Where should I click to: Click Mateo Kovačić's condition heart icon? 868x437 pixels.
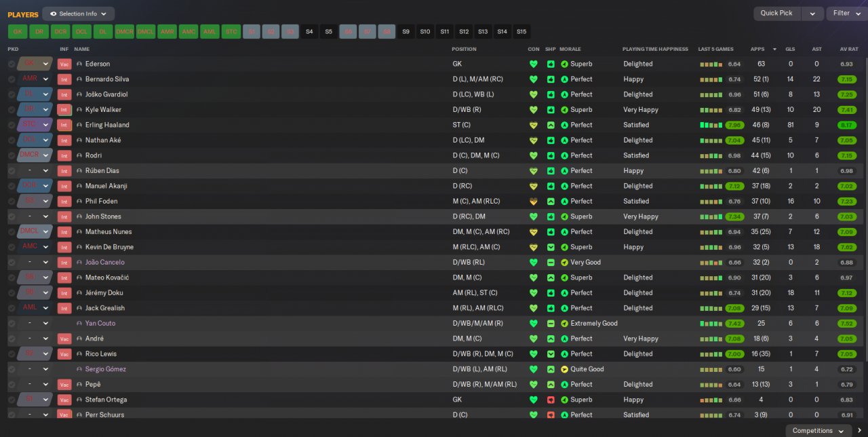point(534,278)
